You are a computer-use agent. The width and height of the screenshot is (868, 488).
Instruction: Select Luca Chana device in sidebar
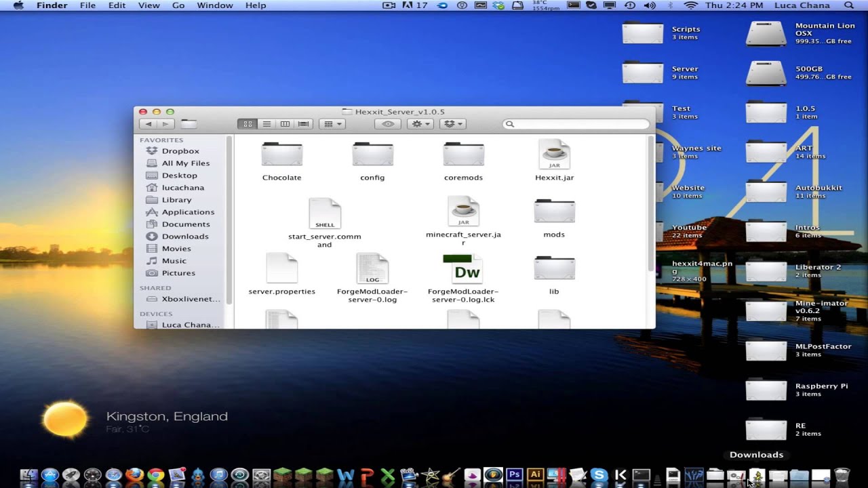tap(190, 325)
